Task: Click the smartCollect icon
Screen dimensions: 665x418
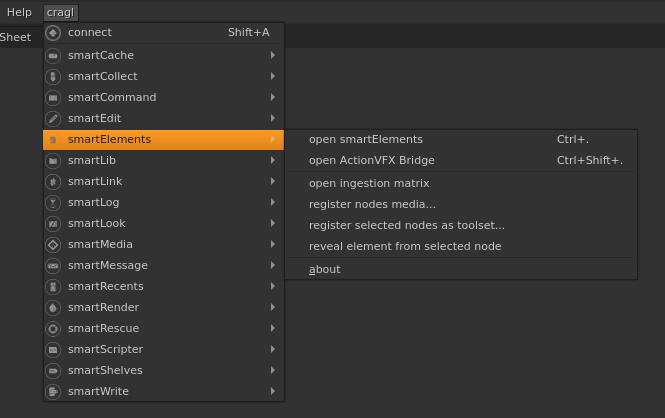Action: [53, 77]
